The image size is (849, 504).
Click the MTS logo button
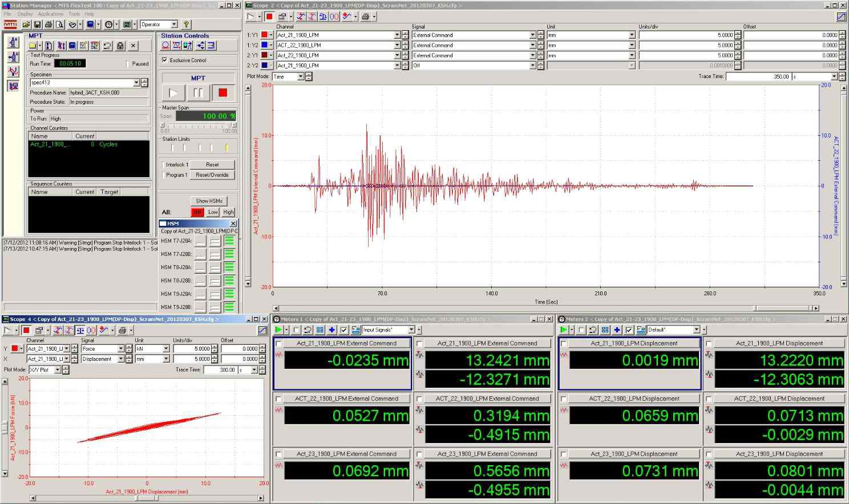click(x=10, y=25)
